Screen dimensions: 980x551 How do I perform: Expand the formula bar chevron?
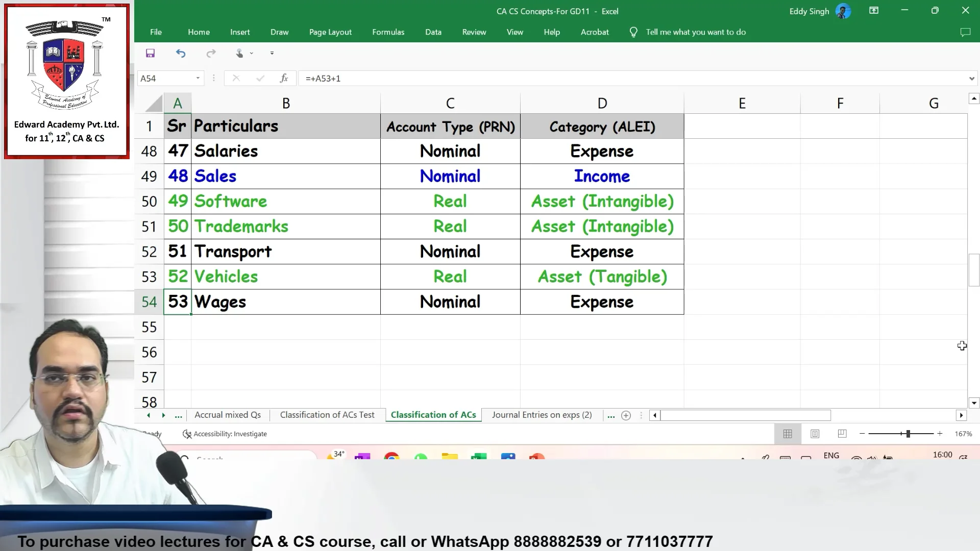pos(972,78)
